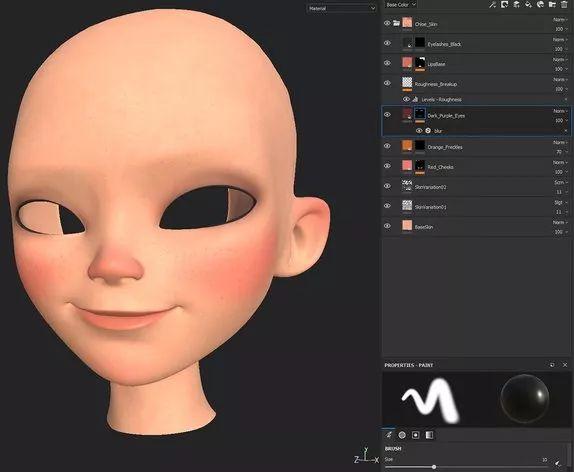Image resolution: width=574 pixels, height=472 pixels.
Task: Open the Material viewport mode dropdown
Action: [x=342, y=8]
